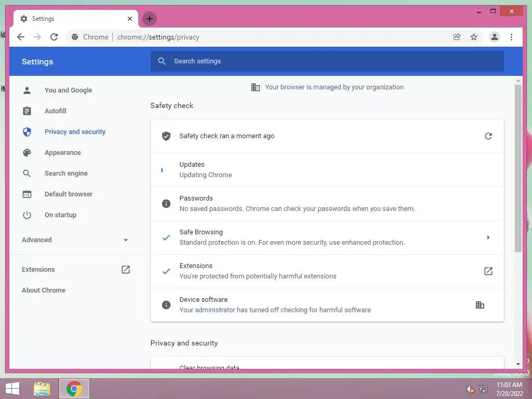This screenshot has height=399, width=532.
Task: Click the checkmark icon beside Extensions row
Action: click(166, 271)
